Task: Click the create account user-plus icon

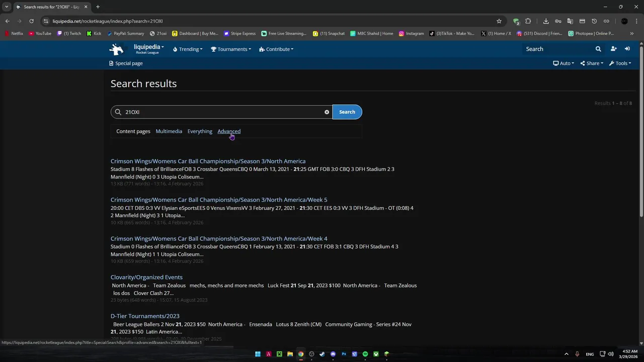Action: pyautogui.click(x=613, y=49)
